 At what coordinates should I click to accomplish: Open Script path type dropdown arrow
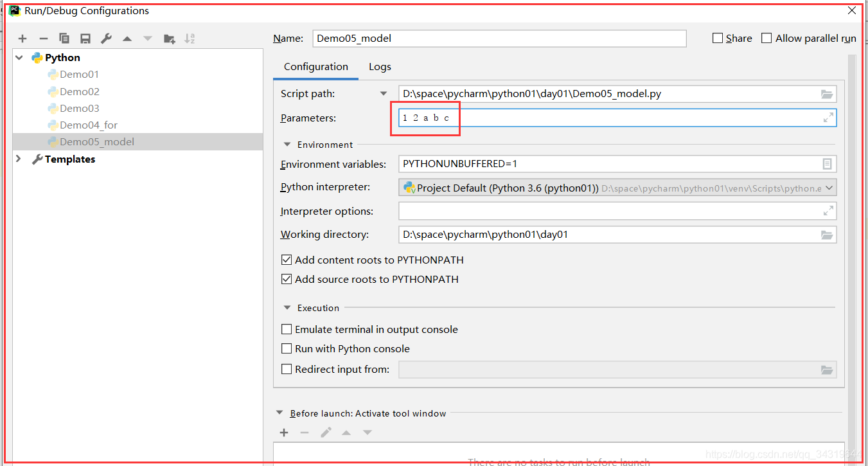(x=384, y=94)
